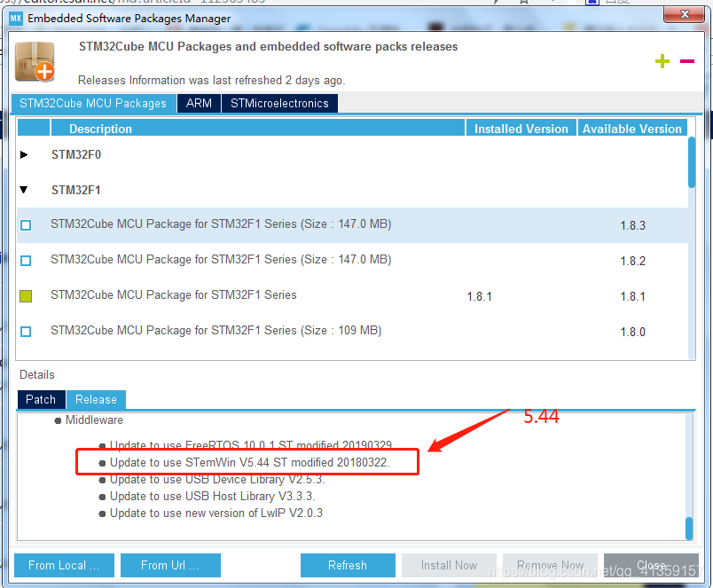
Task: Switch to STM32Cube MCU Packages tab
Action: coord(93,103)
